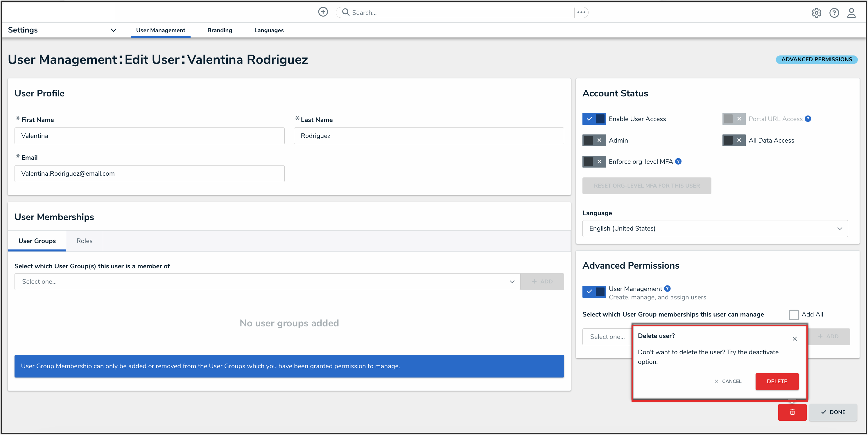
Task: Confirm with the red DELETE button
Action: (777, 382)
